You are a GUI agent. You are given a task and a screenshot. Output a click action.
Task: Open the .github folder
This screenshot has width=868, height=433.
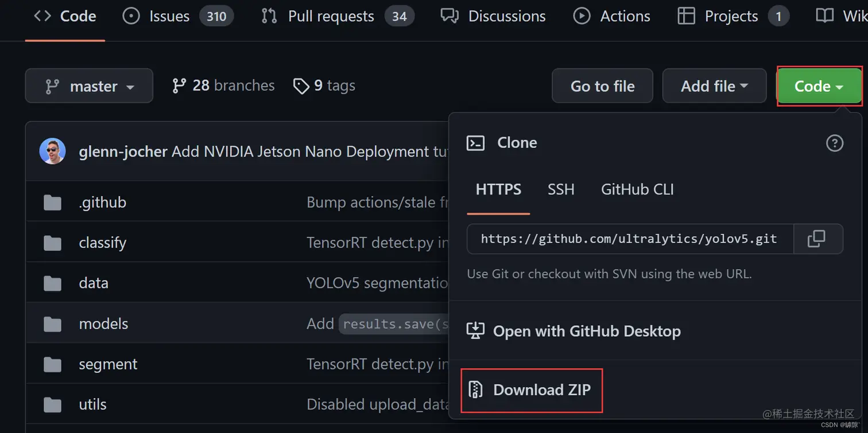pos(102,202)
